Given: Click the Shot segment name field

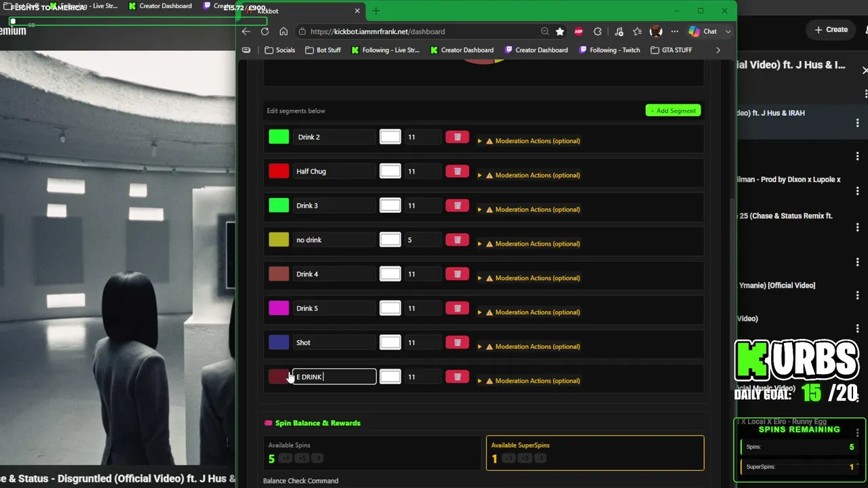Looking at the screenshot, I should 334,342.
